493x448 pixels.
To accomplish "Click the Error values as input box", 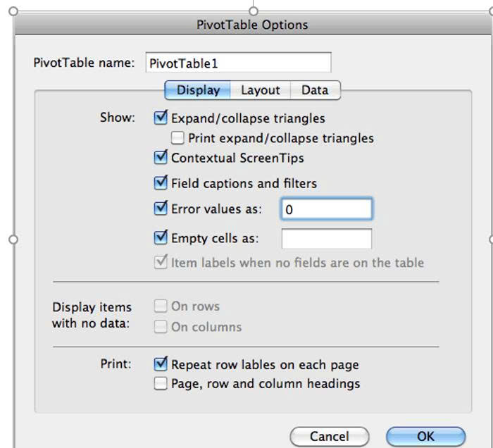I will click(326, 209).
